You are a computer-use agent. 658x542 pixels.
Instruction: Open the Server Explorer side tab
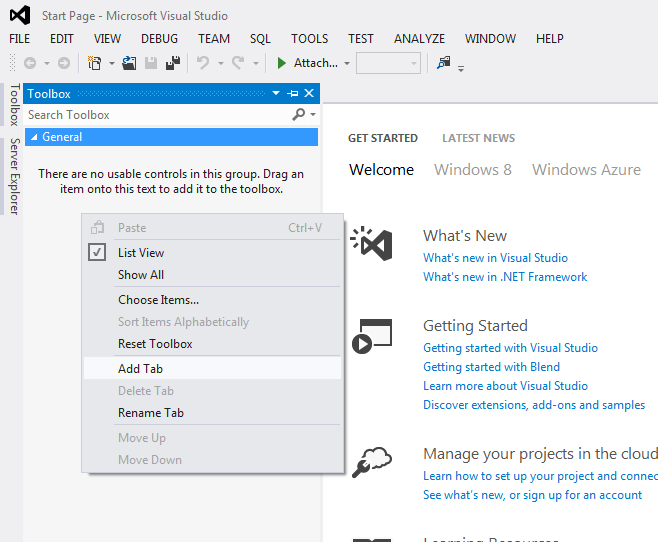click(x=15, y=176)
